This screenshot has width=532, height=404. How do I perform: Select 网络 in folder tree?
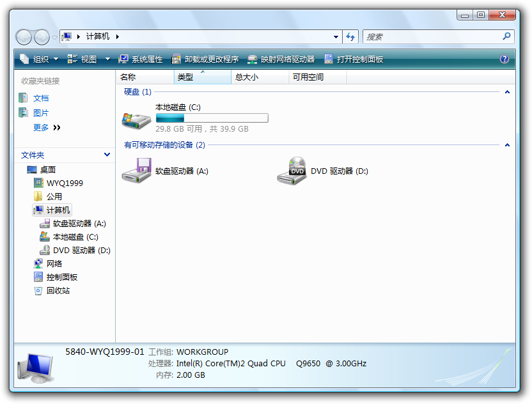click(x=54, y=263)
